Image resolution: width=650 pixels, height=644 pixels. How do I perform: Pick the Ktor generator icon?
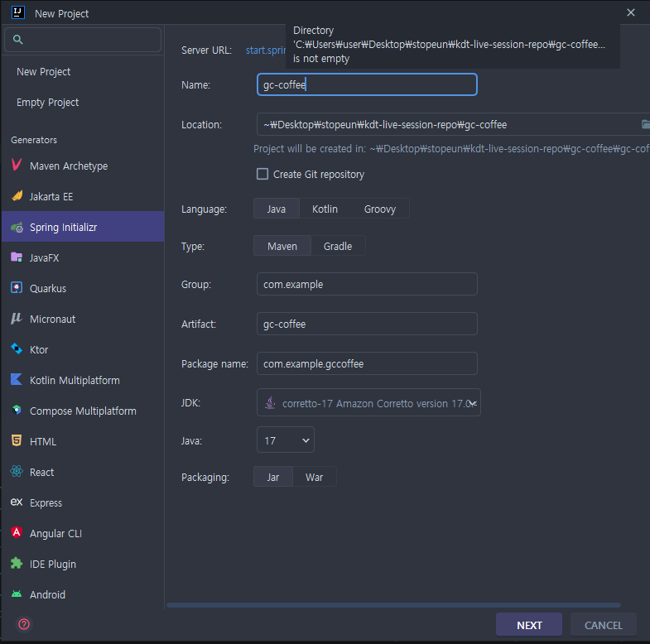pyautogui.click(x=17, y=349)
